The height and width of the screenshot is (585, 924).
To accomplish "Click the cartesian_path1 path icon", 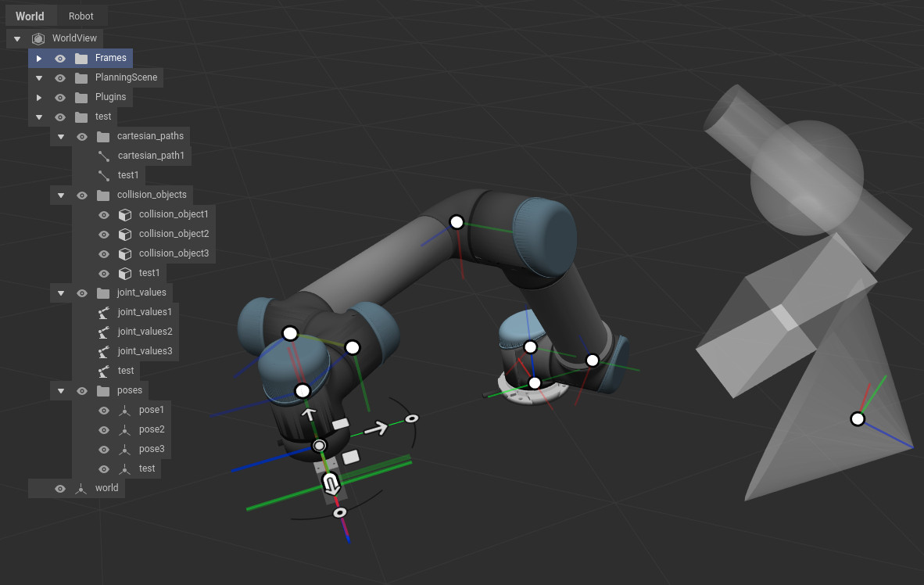I will point(104,156).
